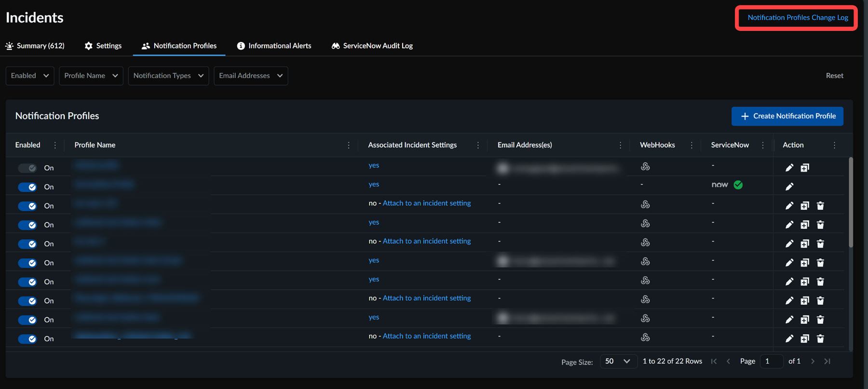Open the Profile Name column menu

(349, 145)
